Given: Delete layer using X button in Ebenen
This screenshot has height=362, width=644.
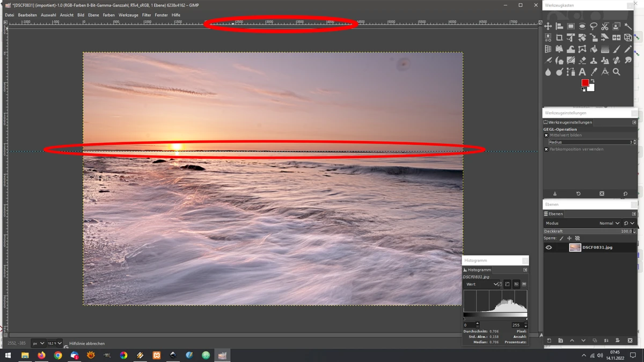Looking at the screenshot, I should pos(630,341).
